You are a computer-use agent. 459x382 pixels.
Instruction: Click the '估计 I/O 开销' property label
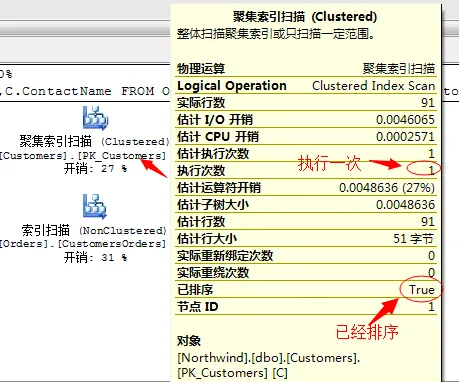tap(215, 120)
